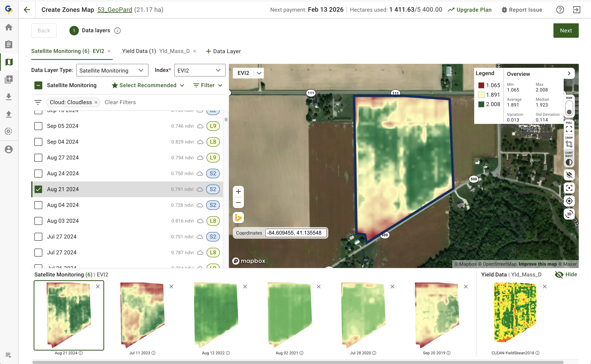This screenshot has height=364, width=591.
Task: Click the map crop tool icon
Action: coord(569,144)
